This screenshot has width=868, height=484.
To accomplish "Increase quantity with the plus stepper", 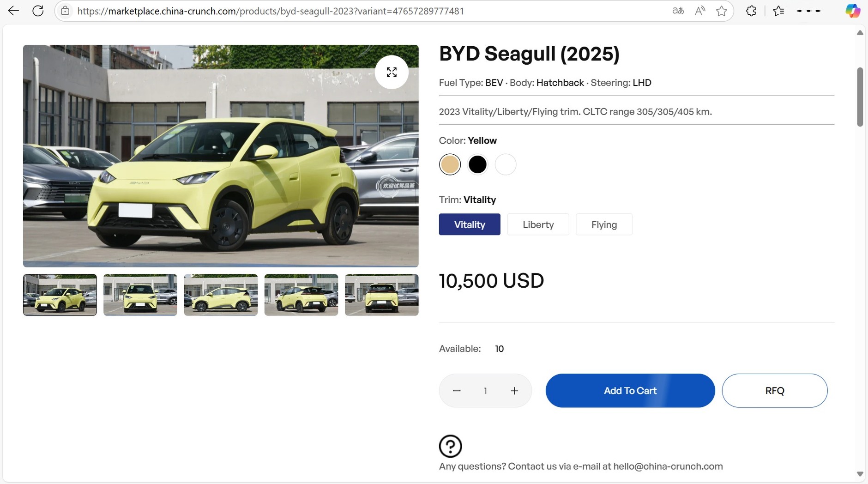I will [514, 390].
